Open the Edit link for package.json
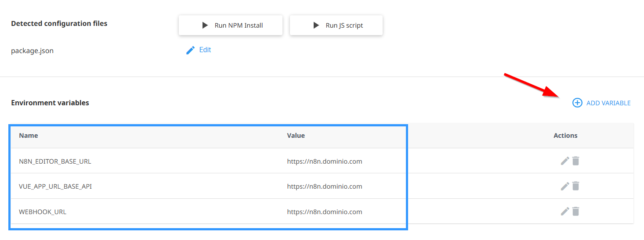The height and width of the screenshot is (240, 644). [205, 50]
